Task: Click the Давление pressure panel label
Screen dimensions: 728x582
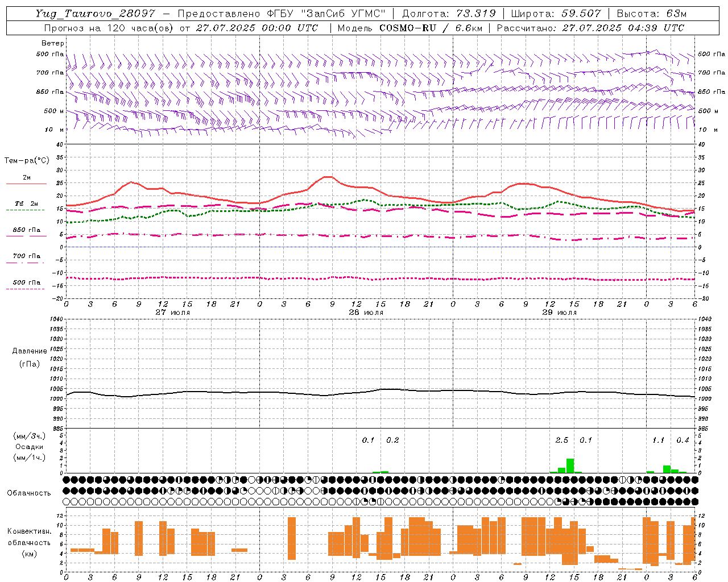Action: click(x=30, y=351)
